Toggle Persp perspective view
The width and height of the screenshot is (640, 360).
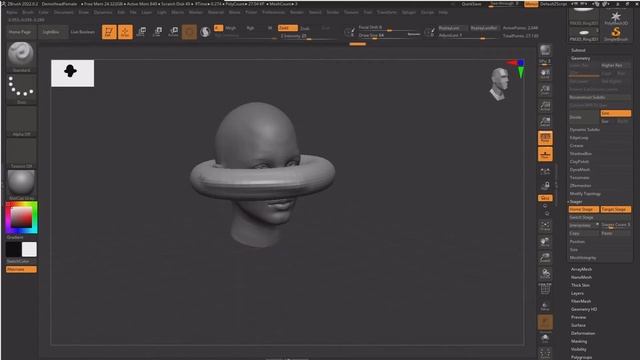coord(545,138)
